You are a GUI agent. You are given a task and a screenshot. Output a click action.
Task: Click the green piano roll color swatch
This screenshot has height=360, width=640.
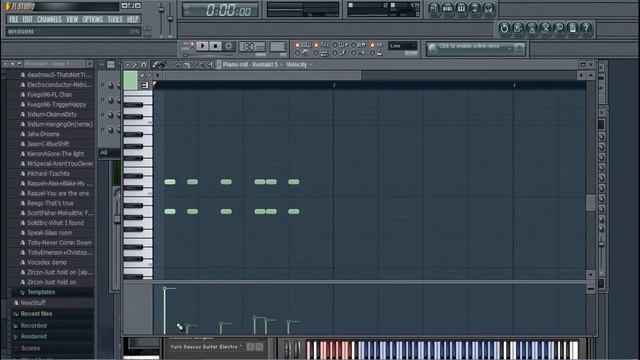[x=131, y=80]
